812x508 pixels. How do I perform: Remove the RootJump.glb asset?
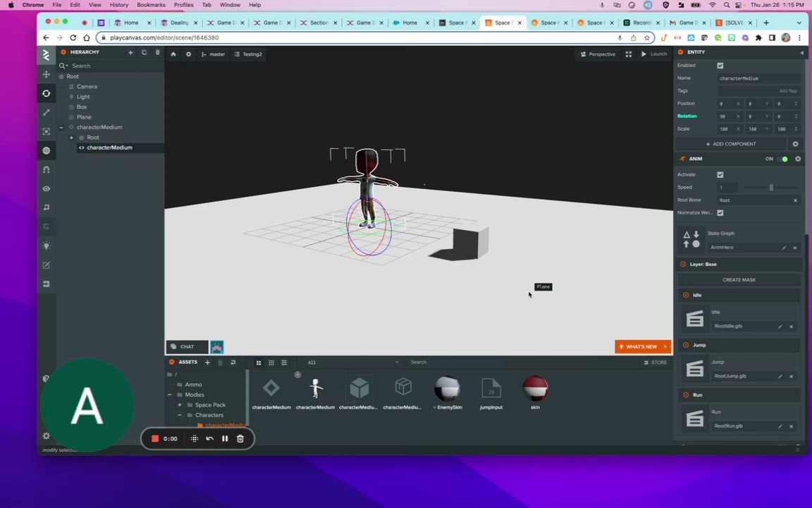[x=792, y=376]
